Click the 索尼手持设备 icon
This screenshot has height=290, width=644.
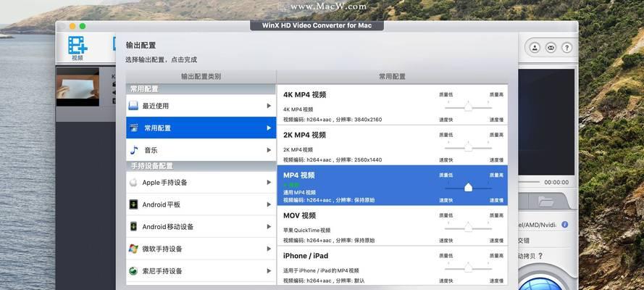point(133,271)
